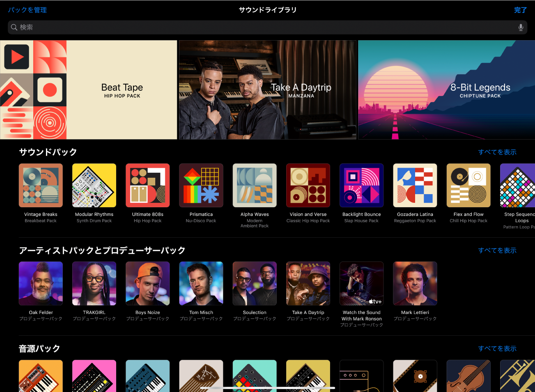
Task: Open the guitar soundhole instrument pack icon
Action: pos(415,376)
